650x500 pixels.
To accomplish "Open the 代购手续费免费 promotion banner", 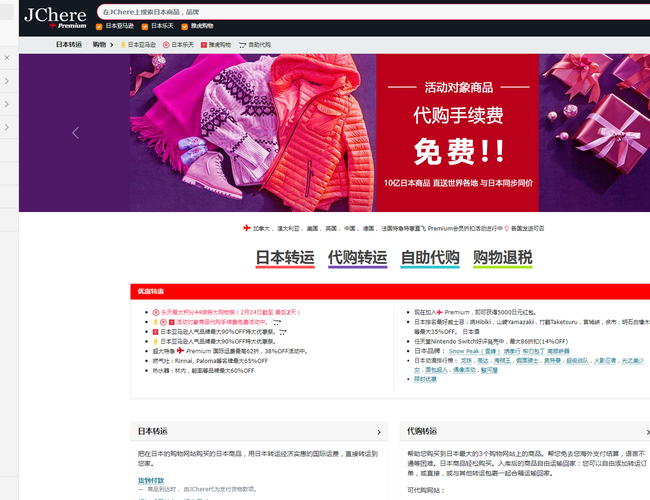I will (x=459, y=132).
